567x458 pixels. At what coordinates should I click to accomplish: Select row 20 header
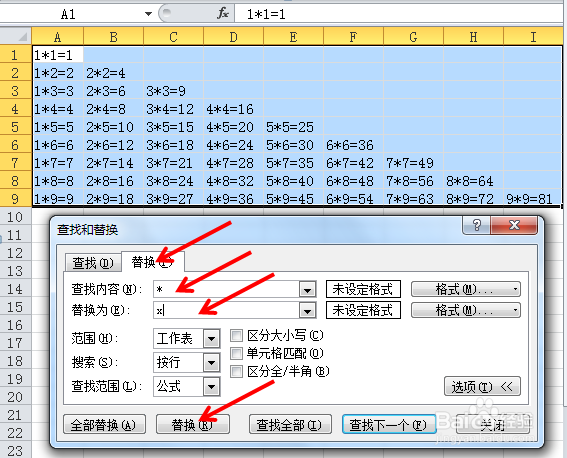[x=16, y=397]
